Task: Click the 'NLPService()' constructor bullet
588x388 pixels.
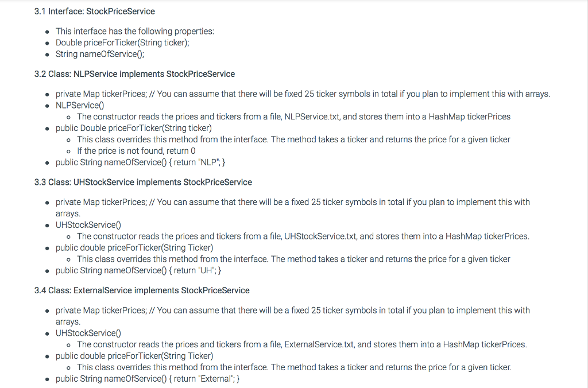Action: coord(80,106)
